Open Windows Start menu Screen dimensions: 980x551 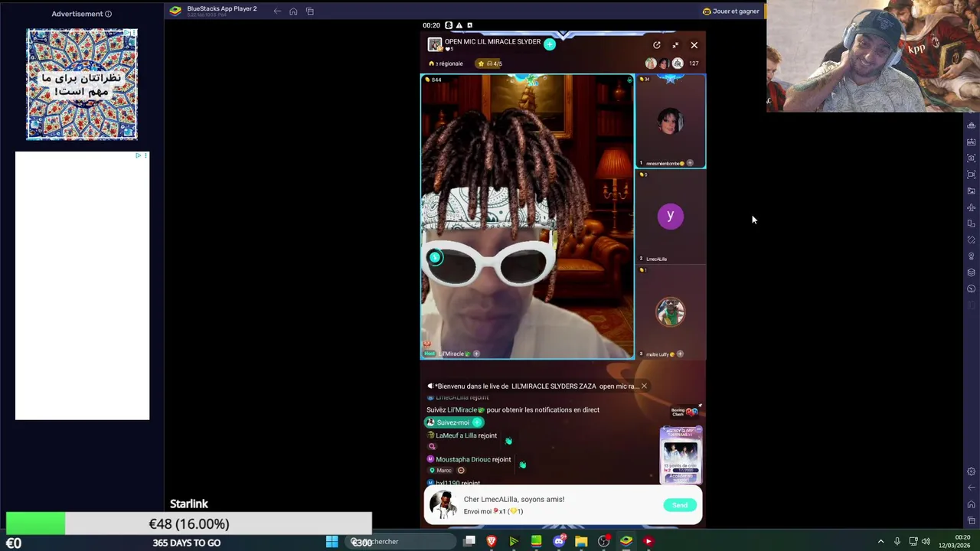pos(332,542)
